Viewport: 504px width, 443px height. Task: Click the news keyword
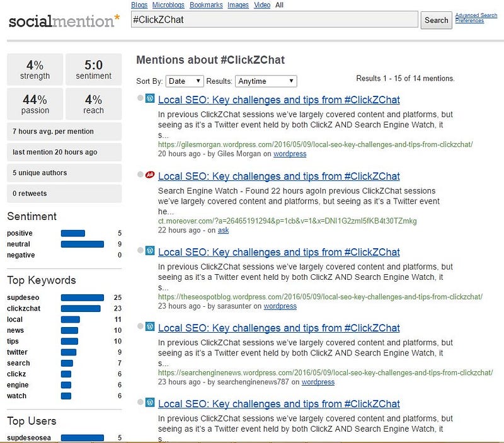coord(15,330)
